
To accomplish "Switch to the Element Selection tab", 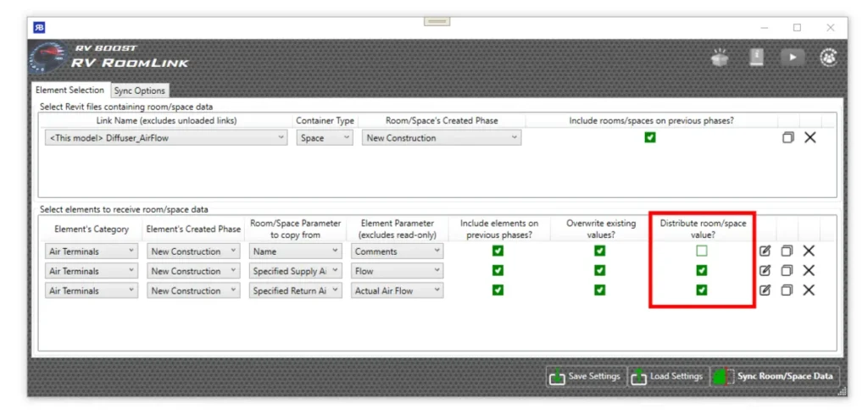I will coord(70,90).
